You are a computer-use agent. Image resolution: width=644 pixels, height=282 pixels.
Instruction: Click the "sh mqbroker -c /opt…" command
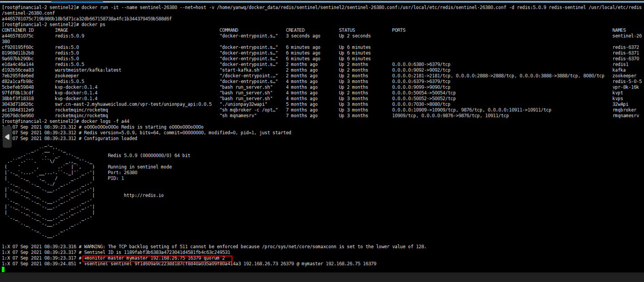tap(249, 110)
